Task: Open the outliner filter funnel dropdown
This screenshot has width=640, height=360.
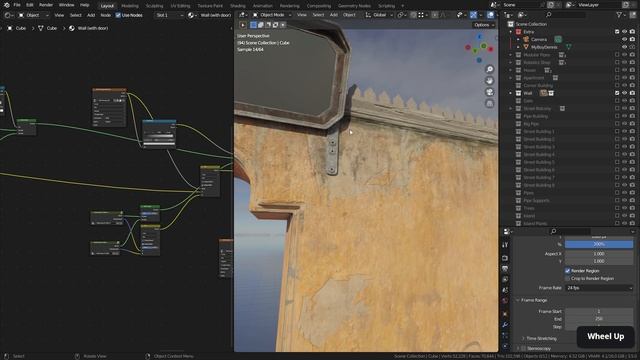Action: (x=621, y=15)
